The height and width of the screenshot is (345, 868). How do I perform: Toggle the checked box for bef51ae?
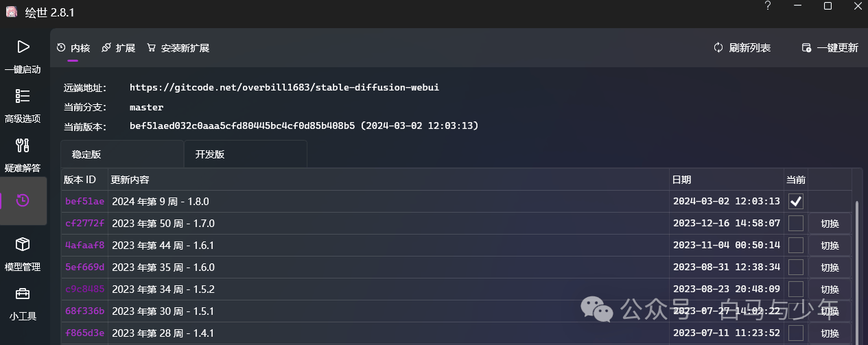tap(796, 202)
